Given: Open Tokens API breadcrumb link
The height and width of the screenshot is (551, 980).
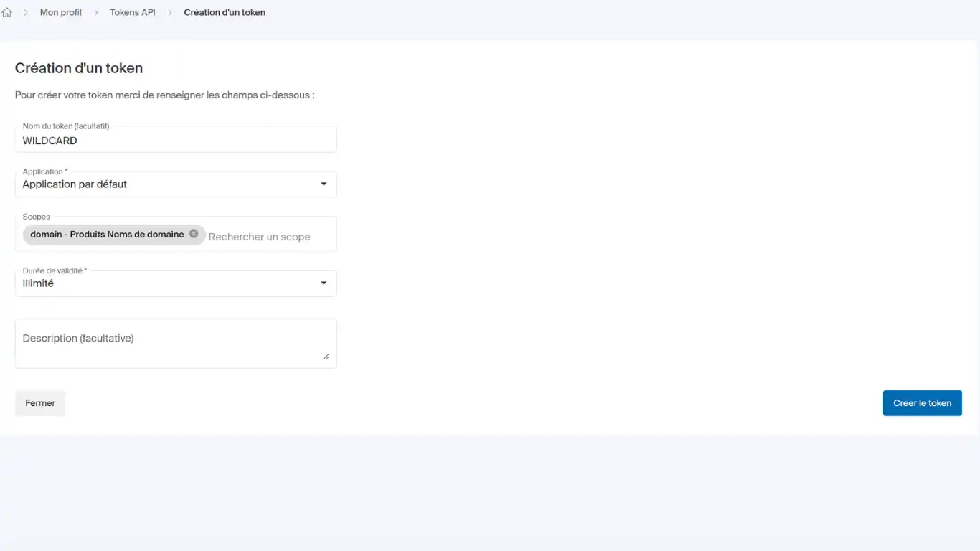Looking at the screenshot, I should point(133,12).
